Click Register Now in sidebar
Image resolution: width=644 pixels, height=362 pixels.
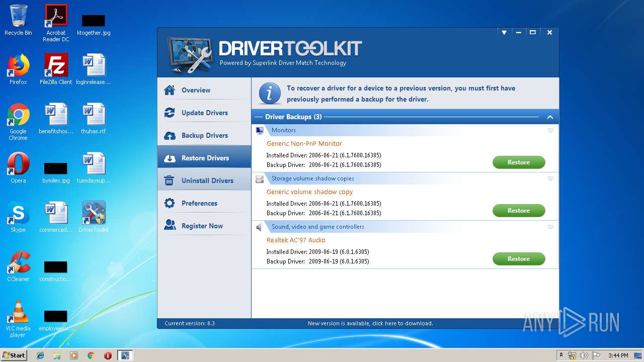(204, 226)
